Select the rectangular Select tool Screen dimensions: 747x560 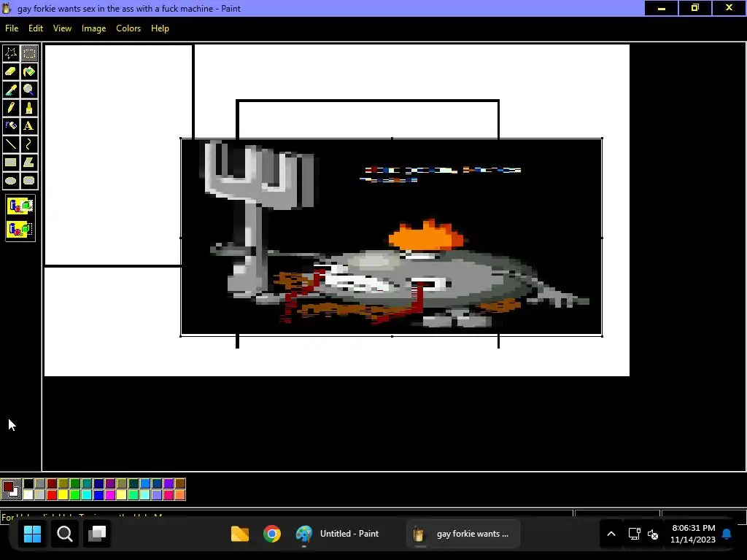pos(29,53)
